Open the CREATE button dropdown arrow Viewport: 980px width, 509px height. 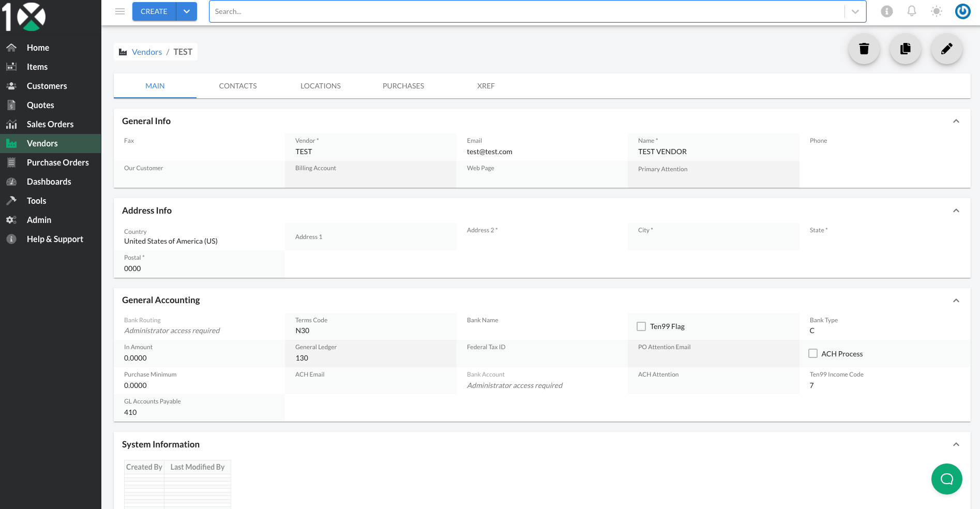point(187,11)
